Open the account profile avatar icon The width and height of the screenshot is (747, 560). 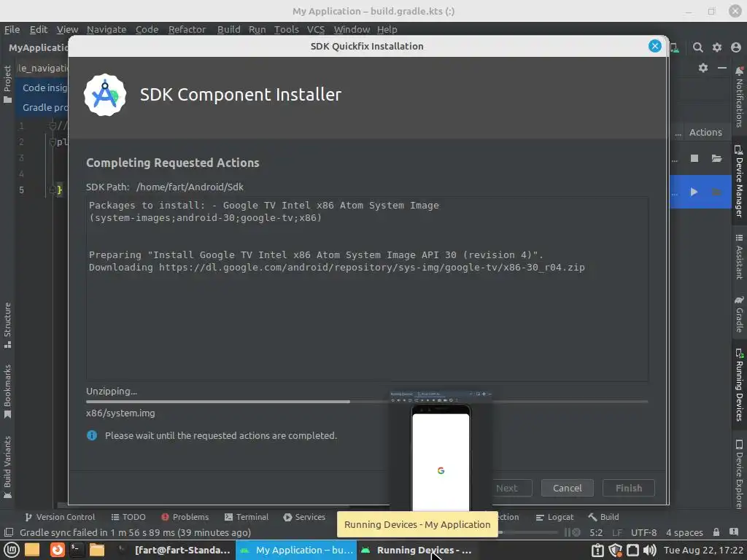point(736,47)
